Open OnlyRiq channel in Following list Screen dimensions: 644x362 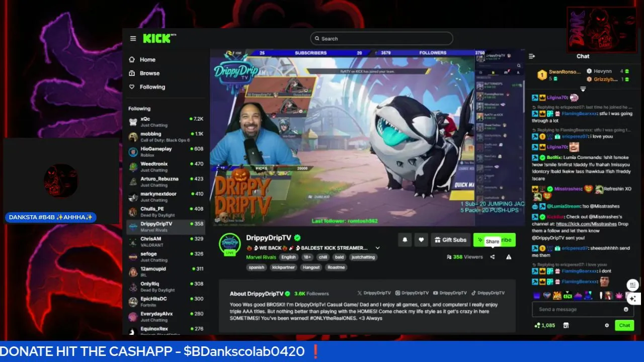166,287
